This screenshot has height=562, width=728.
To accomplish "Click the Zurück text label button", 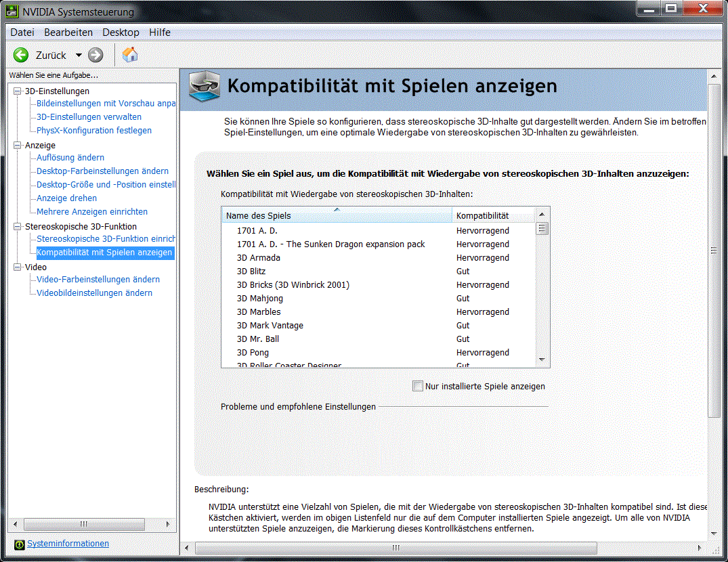I will 51,56.
